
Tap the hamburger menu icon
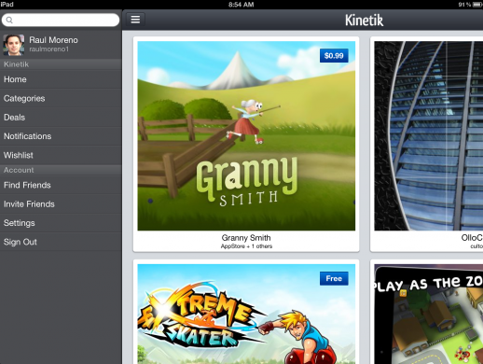tap(135, 20)
